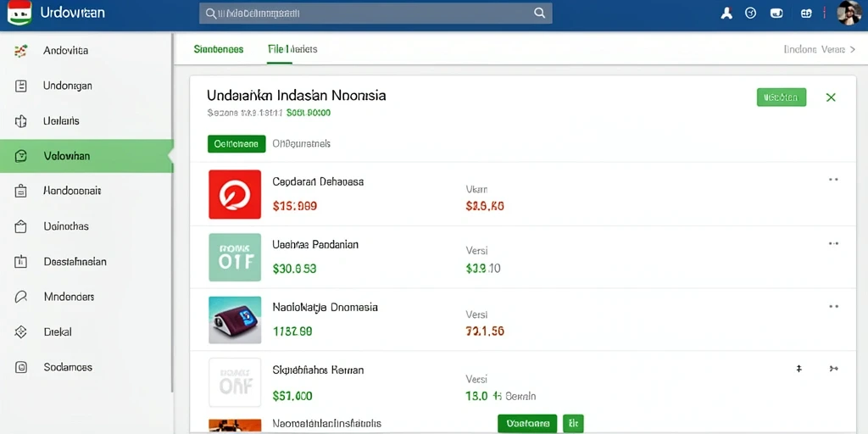
Task: Open the Sodarnoes sidebar icon
Action: click(x=20, y=367)
